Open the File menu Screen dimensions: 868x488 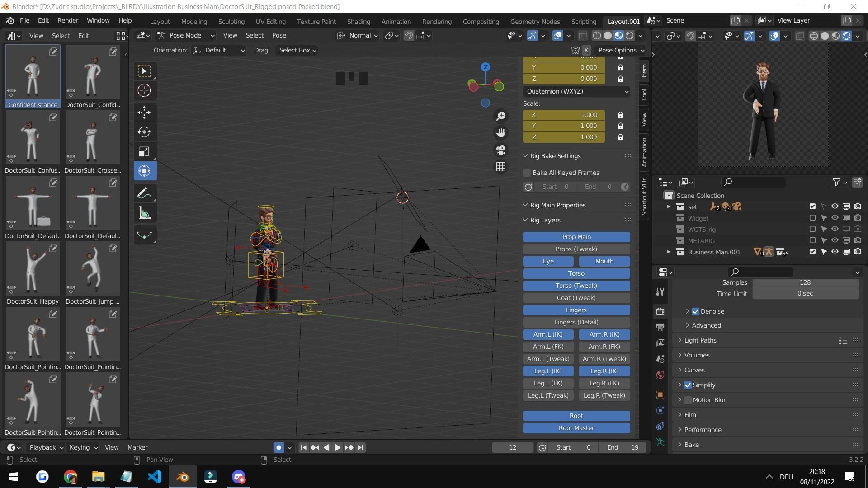24,20
